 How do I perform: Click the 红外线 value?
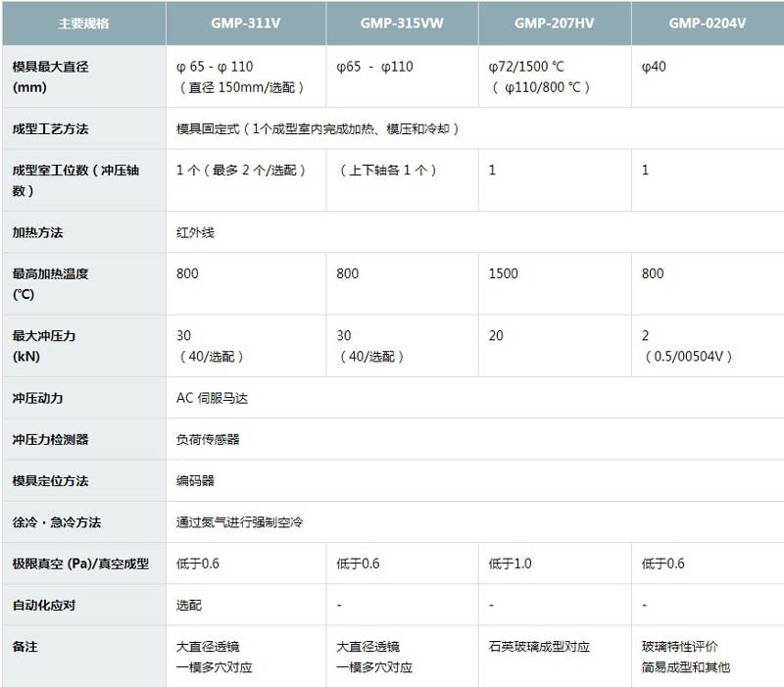(x=195, y=232)
